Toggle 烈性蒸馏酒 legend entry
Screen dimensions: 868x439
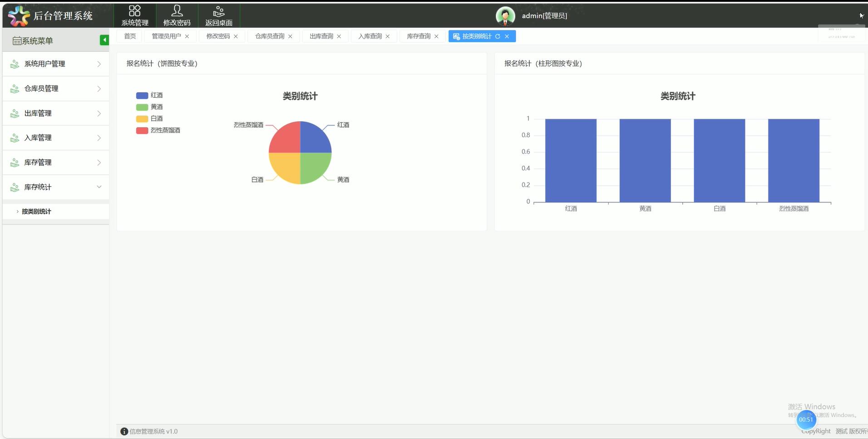(x=158, y=130)
